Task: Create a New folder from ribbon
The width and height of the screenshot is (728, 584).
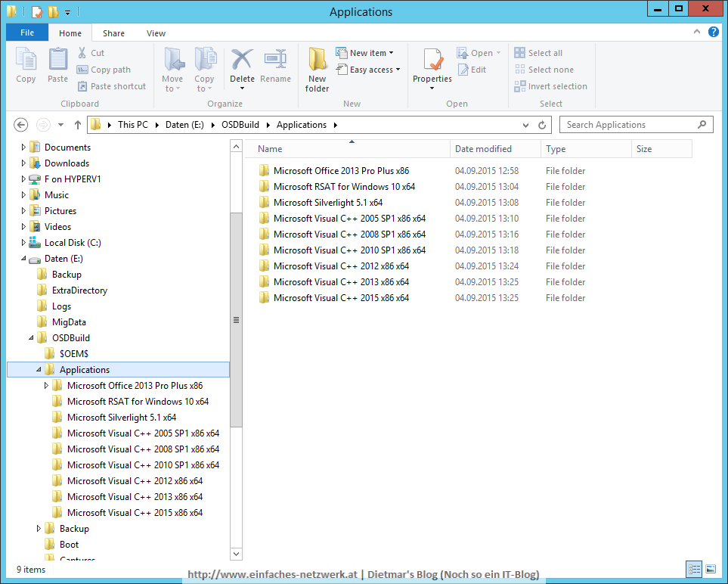Action: [317, 70]
